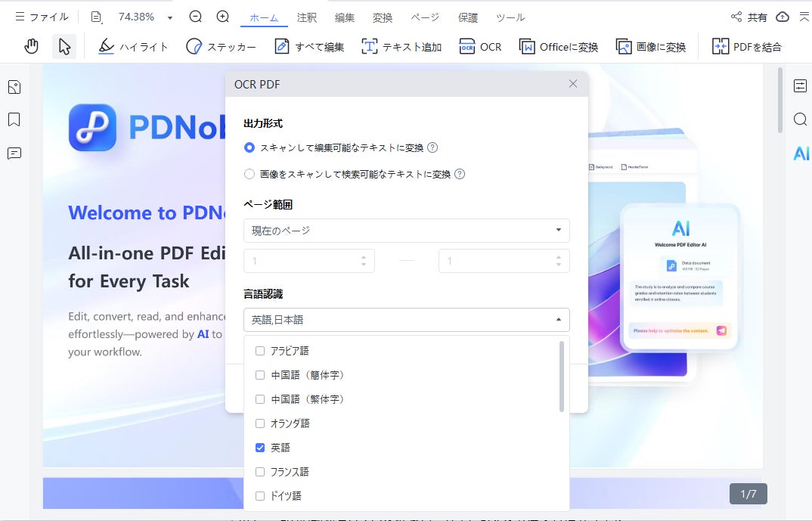Click the Share (共有) button
The width and height of the screenshot is (812, 521).
coord(748,17)
